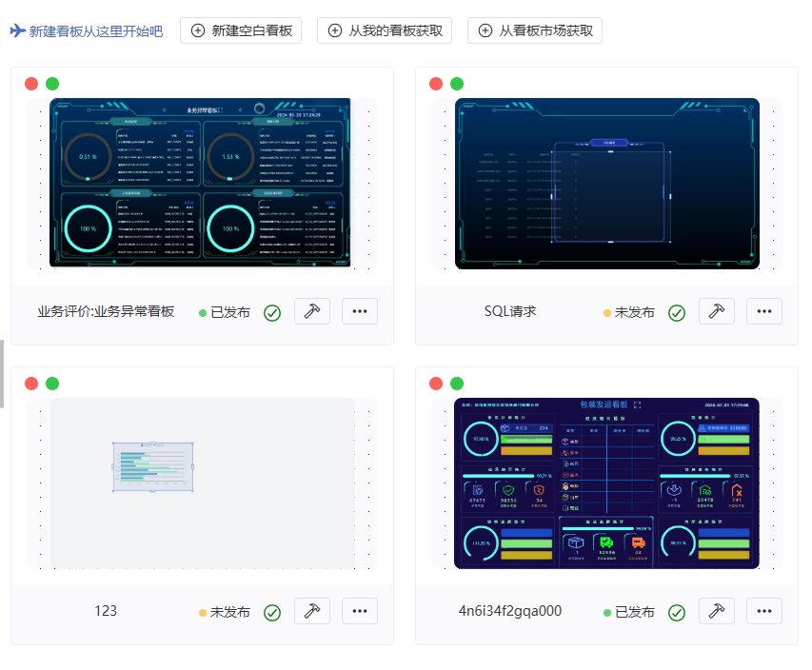
Task: Click the check-circle icon for 123
Action: (x=272, y=613)
